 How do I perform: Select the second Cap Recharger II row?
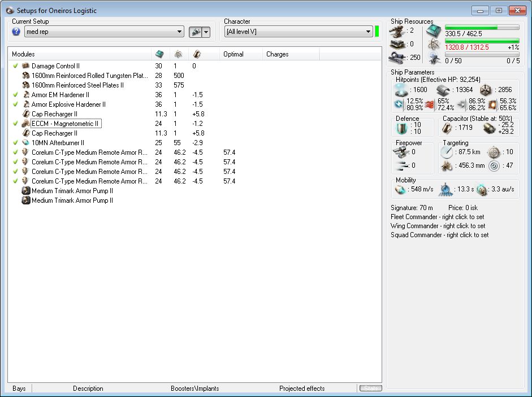click(x=195, y=133)
